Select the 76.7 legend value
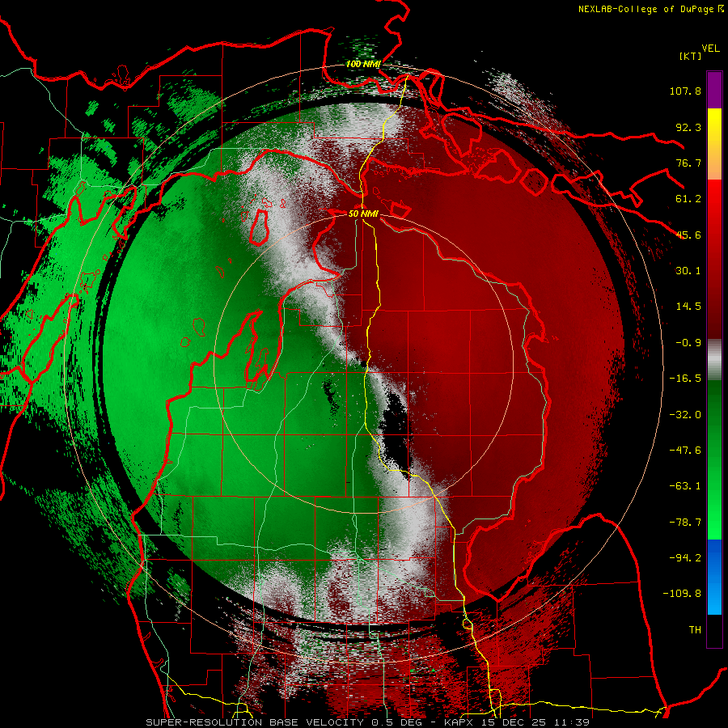The image size is (728, 728). click(688, 163)
